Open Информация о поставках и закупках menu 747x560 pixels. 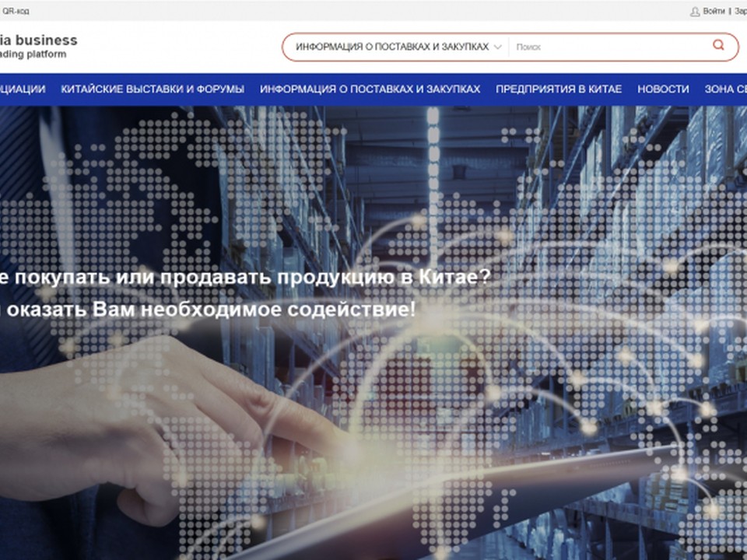coord(370,89)
